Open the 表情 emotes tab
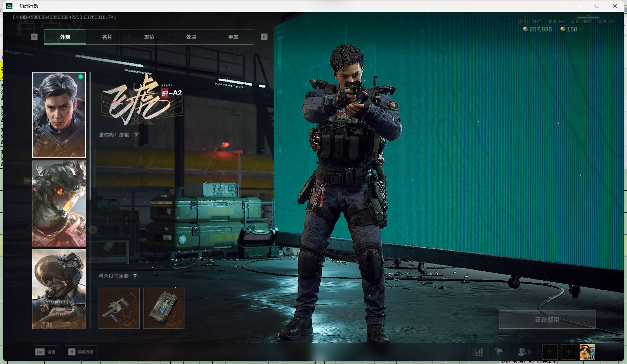 [149, 37]
